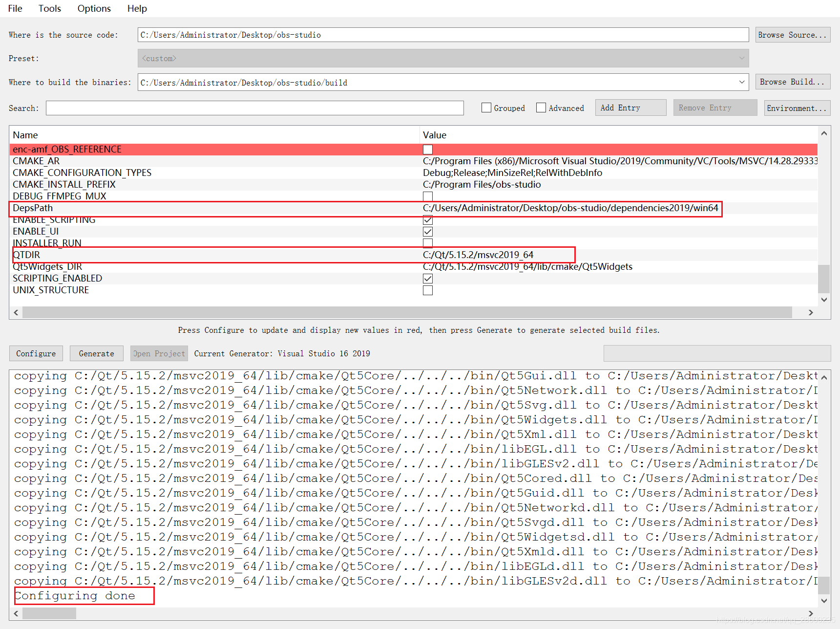Image resolution: width=840 pixels, height=629 pixels.
Task: Click the output log scroll right arrow
Action: tap(811, 613)
